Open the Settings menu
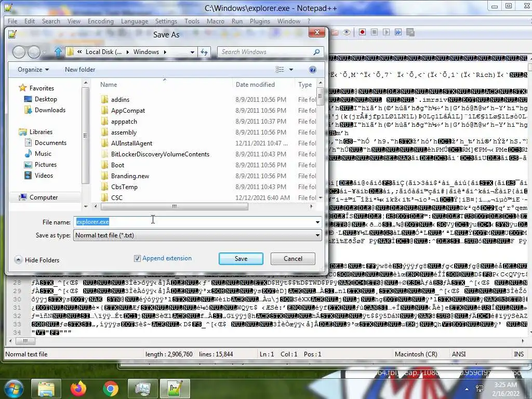The image size is (532, 399). click(x=166, y=21)
